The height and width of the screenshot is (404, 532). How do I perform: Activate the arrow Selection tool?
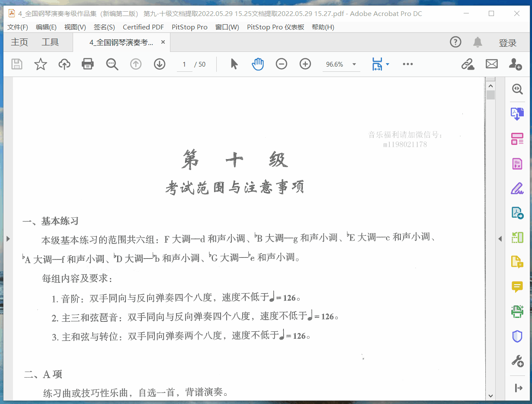click(234, 64)
